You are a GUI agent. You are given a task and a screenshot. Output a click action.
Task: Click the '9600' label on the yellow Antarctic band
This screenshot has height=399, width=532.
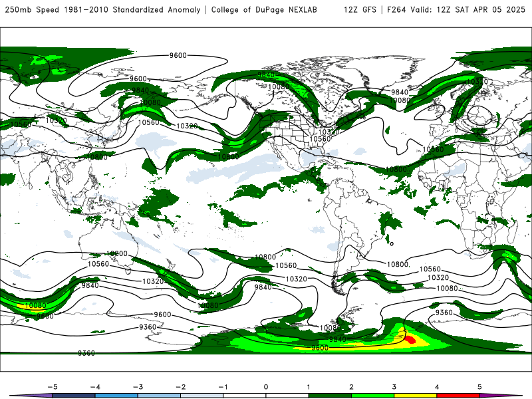point(320,348)
